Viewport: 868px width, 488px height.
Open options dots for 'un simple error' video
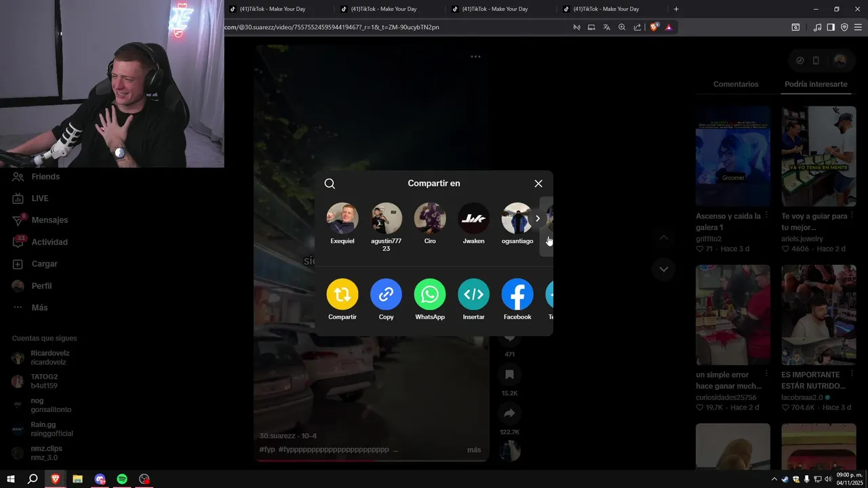(x=767, y=373)
